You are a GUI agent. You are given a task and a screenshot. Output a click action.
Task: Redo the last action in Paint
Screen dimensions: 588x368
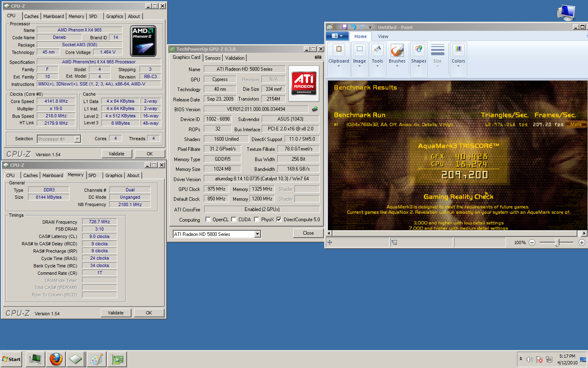click(x=362, y=27)
